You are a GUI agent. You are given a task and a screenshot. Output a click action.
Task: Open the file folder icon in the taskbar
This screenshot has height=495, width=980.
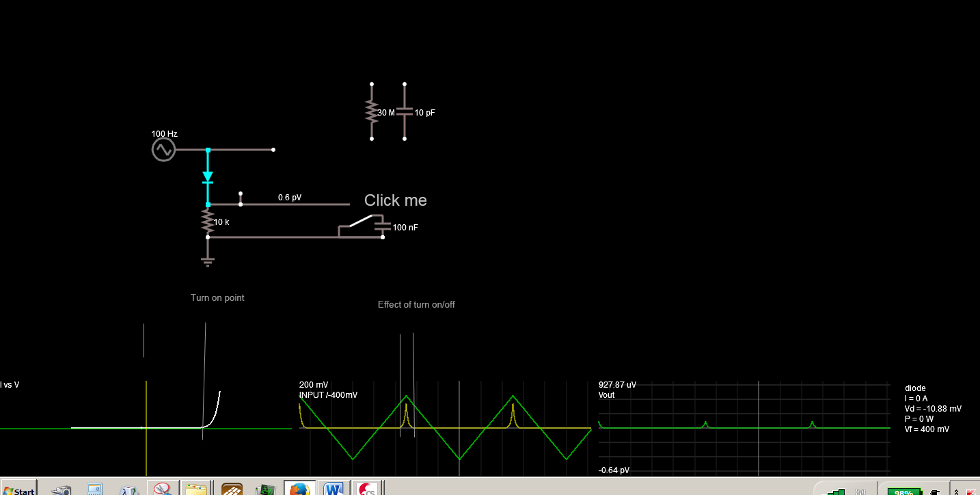click(x=196, y=489)
